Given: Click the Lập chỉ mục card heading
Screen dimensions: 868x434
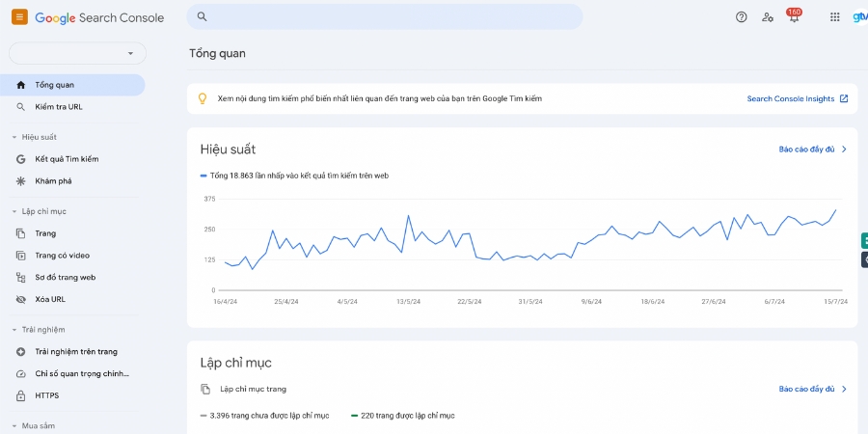Looking at the screenshot, I should (x=236, y=364).
